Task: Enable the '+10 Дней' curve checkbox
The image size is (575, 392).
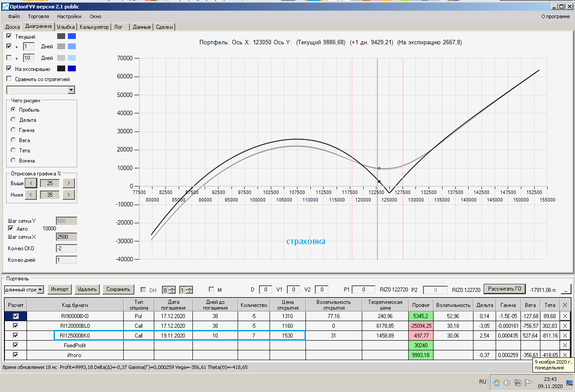Action: click(9, 58)
